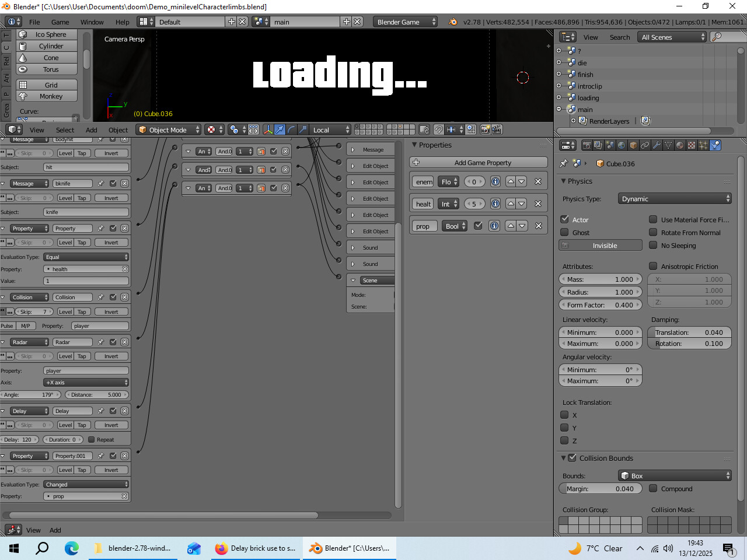Viewport: 747px width, 560px height.
Task: Open the Render properties tab
Action: [587, 145]
